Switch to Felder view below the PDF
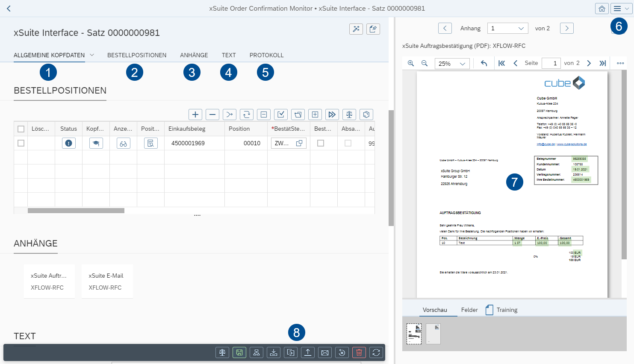Image resolution: width=634 pixels, height=364 pixels. point(469,310)
